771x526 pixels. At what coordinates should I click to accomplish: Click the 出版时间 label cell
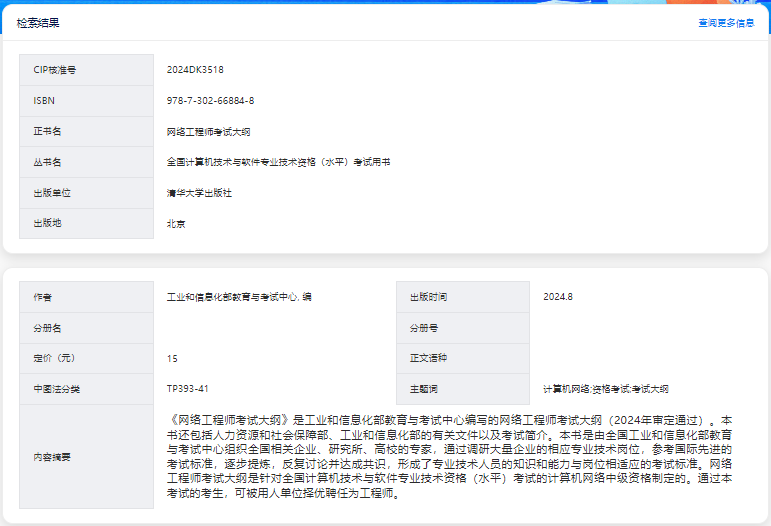click(462, 297)
